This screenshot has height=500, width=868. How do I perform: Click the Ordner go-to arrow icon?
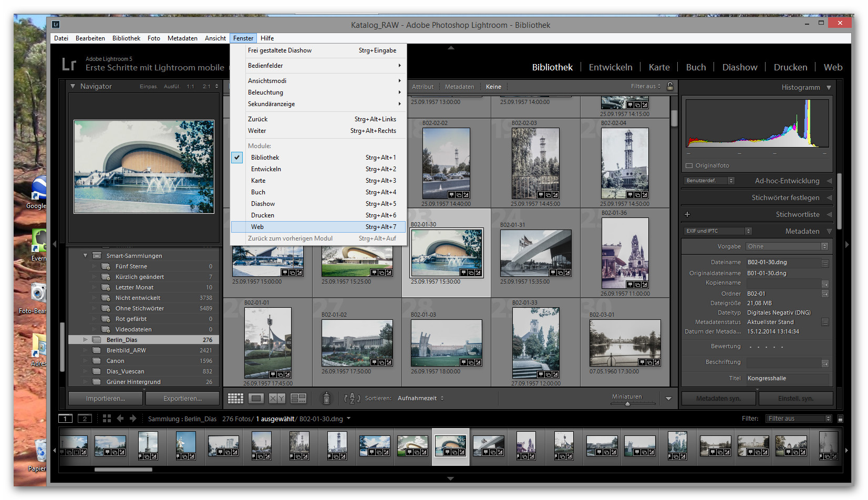click(825, 294)
